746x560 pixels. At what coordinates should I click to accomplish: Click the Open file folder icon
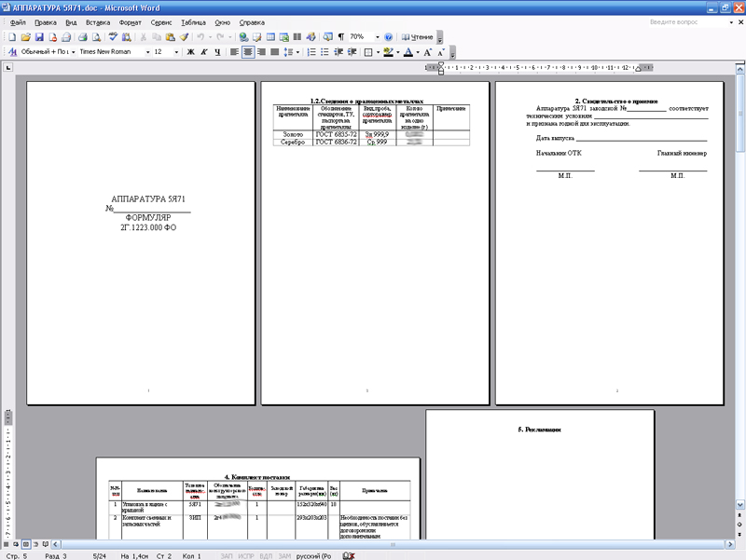26,36
